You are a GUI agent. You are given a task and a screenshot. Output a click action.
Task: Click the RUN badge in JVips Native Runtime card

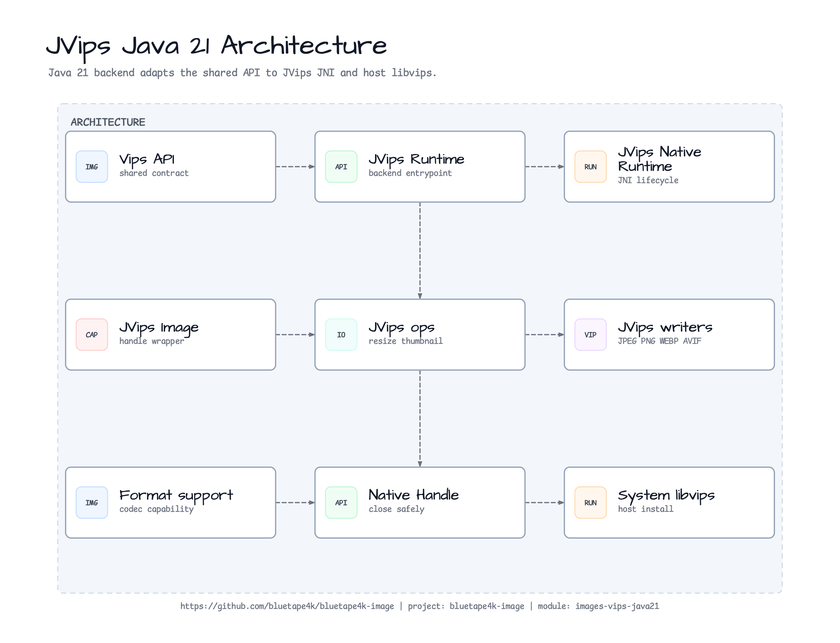tap(590, 167)
